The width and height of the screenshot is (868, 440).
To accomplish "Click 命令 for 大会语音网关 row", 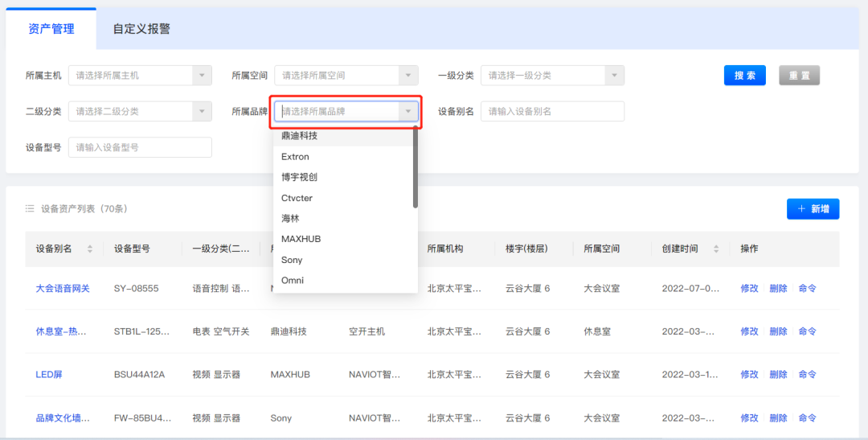I will (807, 288).
